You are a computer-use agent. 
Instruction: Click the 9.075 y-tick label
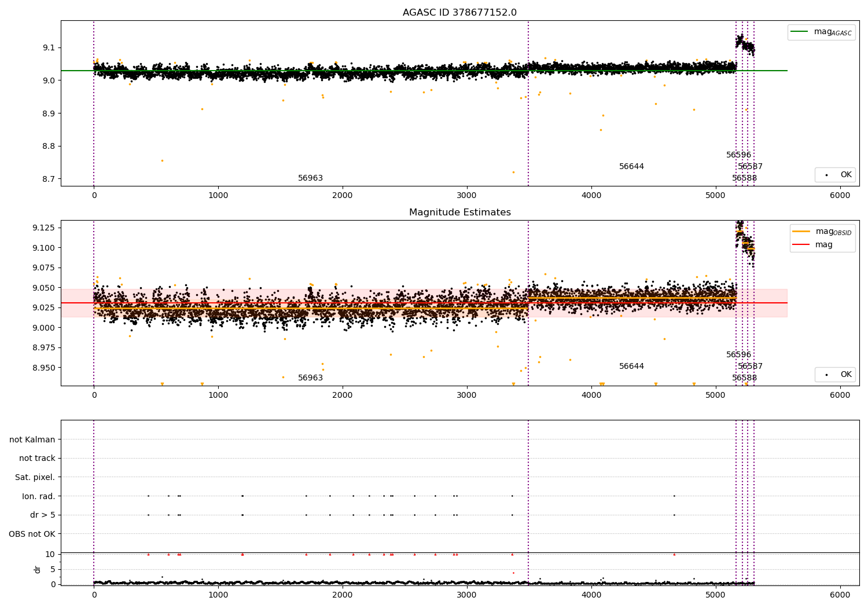click(x=45, y=268)
